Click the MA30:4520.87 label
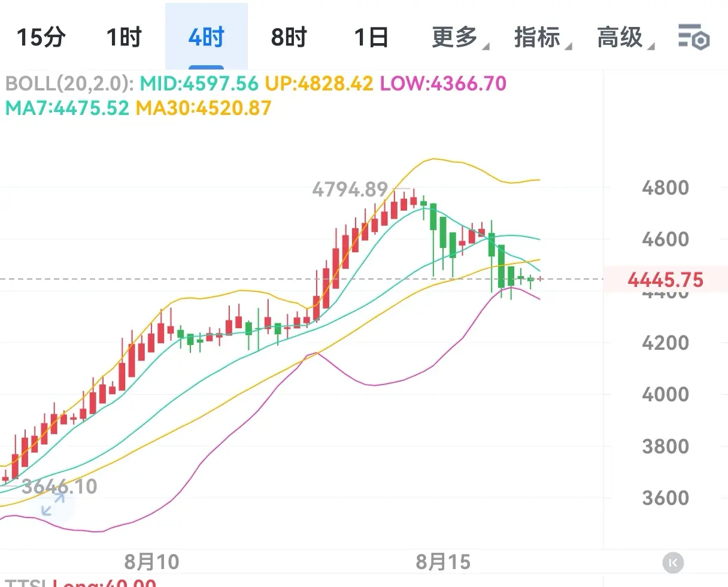The image size is (728, 587). [204, 108]
